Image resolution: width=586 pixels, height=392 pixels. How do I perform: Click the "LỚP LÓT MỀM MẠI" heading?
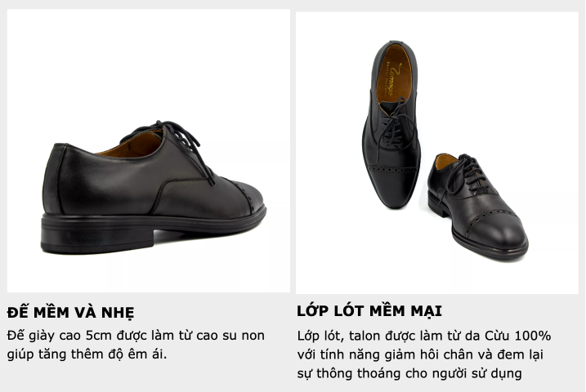coord(369,310)
